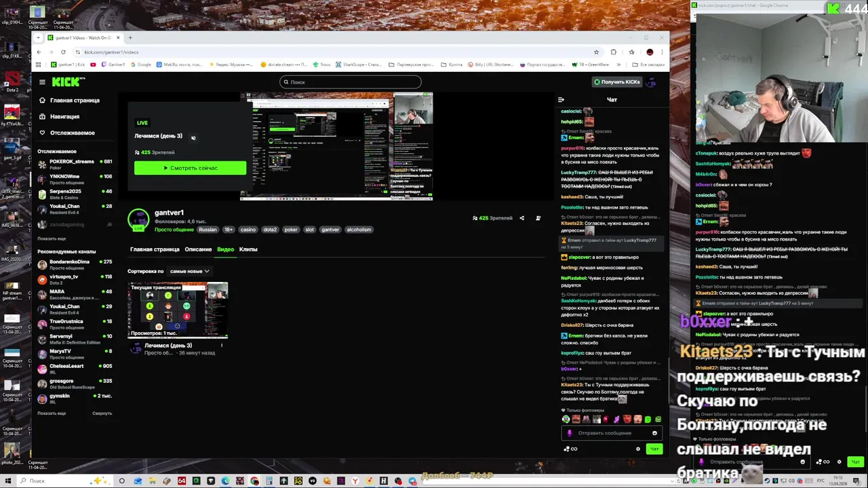
Task: Open chat settings gear icon
Action: tap(637, 449)
